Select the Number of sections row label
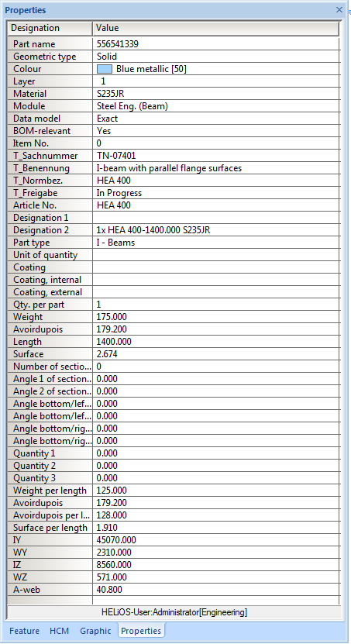The width and height of the screenshot is (351, 644). (50, 367)
